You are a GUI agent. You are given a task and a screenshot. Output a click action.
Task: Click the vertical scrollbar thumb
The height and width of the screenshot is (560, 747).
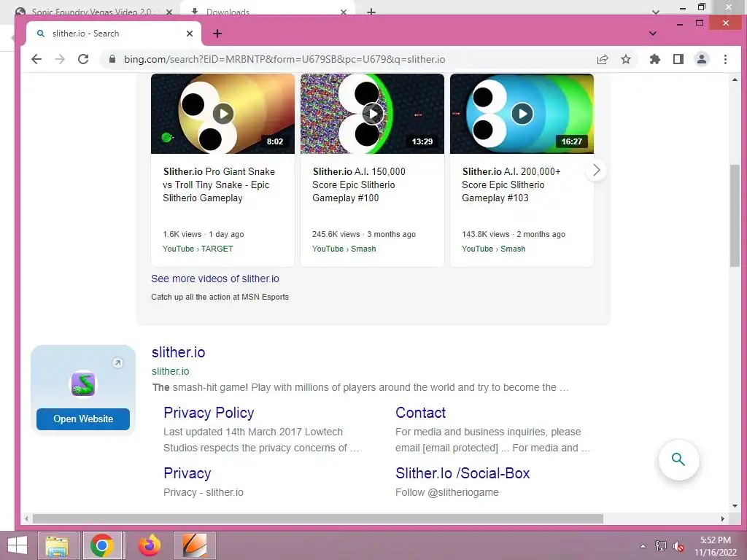[x=735, y=216]
